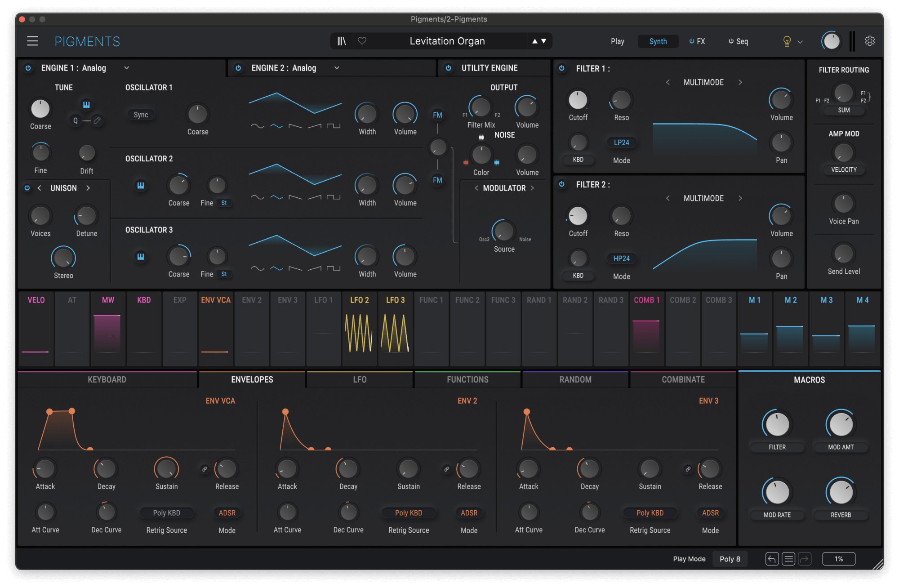Open the preset library browser icon
The width and height of the screenshot is (899, 588).
pyautogui.click(x=341, y=41)
